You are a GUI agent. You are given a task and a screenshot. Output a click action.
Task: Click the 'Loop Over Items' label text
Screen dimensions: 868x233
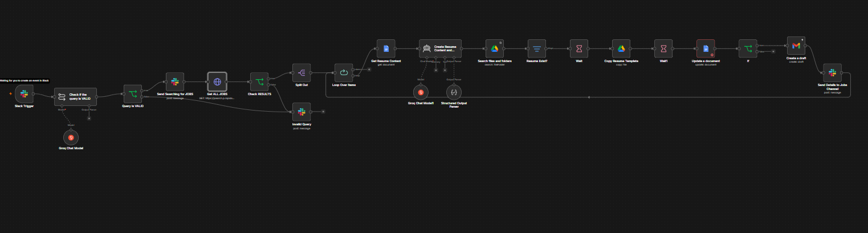(344, 85)
